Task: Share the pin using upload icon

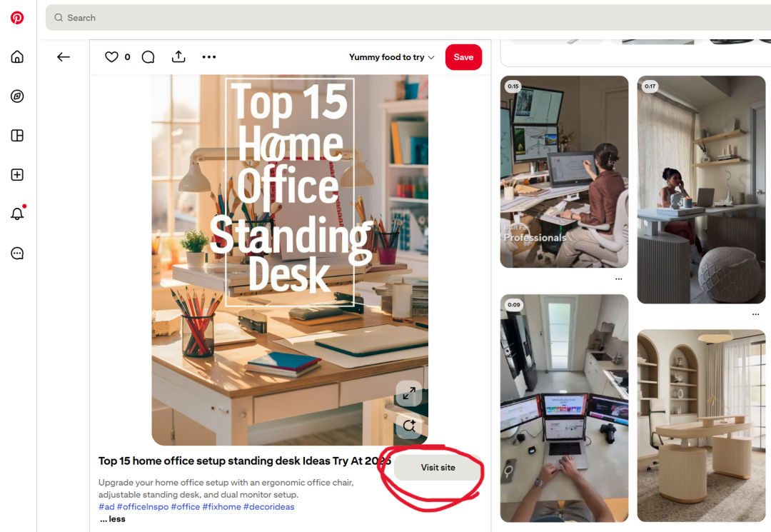Action: click(178, 57)
